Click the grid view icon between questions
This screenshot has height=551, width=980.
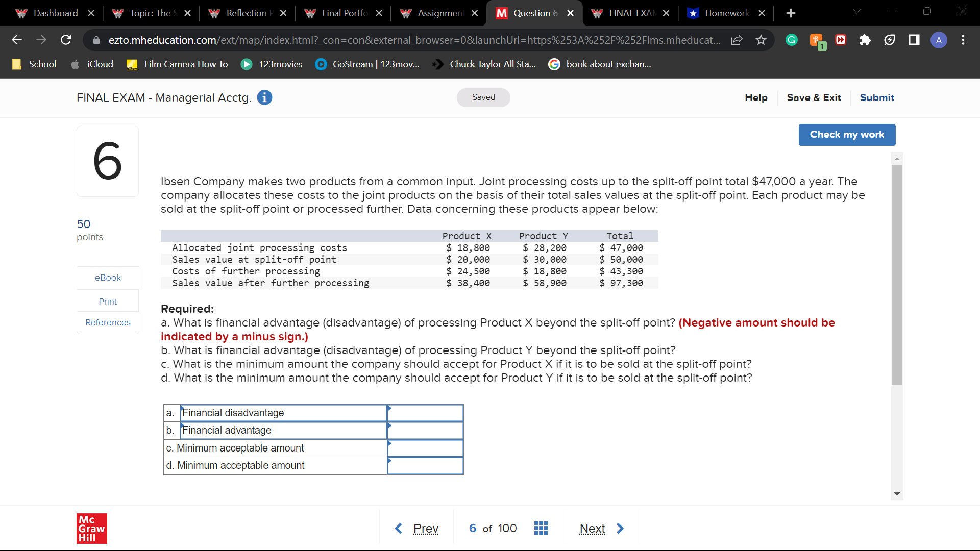542,528
